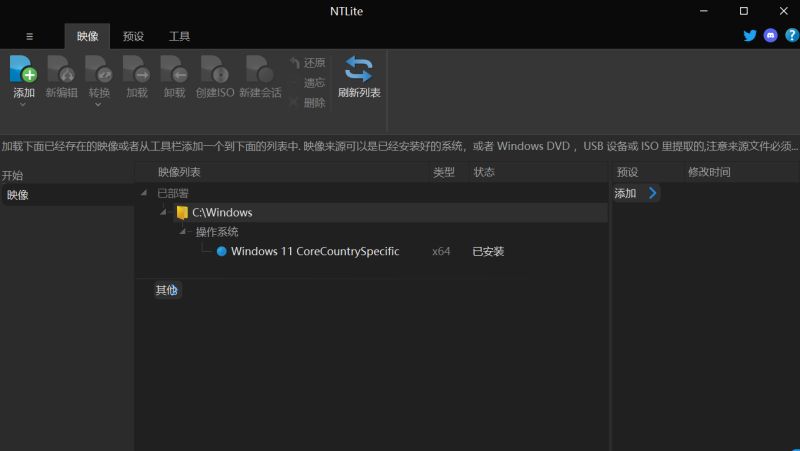Click the 修改时间 column header
This screenshot has width=800, height=451.
[x=709, y=172]
